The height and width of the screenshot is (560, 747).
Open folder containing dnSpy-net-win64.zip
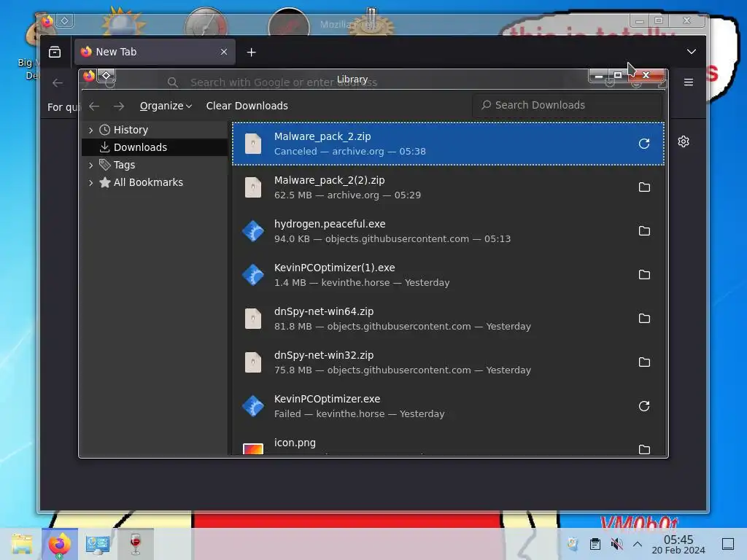[x=644, y=319]
